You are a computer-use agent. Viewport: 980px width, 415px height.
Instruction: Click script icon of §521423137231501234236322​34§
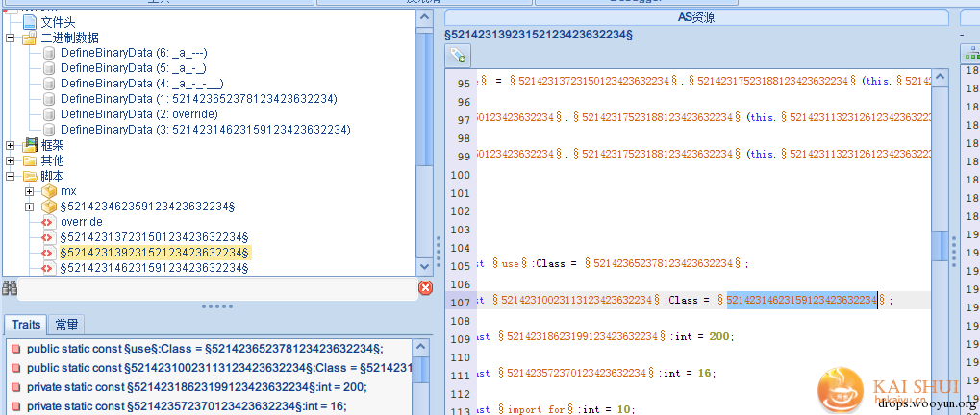(49, 237)
